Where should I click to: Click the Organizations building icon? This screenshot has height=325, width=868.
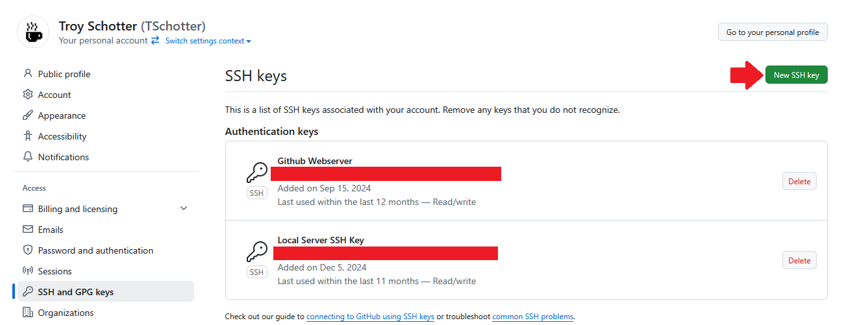pyautogui.click(x=28, y=313)
